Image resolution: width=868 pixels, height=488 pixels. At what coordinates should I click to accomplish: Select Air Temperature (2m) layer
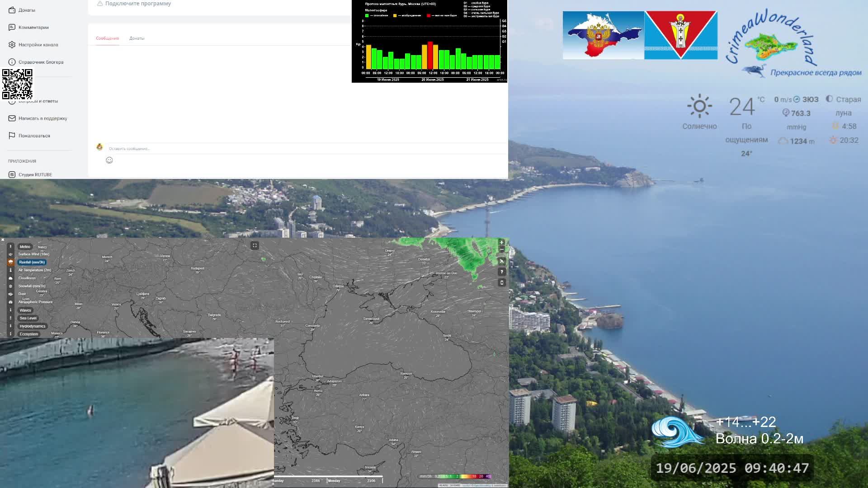click(x=35, y=270)
